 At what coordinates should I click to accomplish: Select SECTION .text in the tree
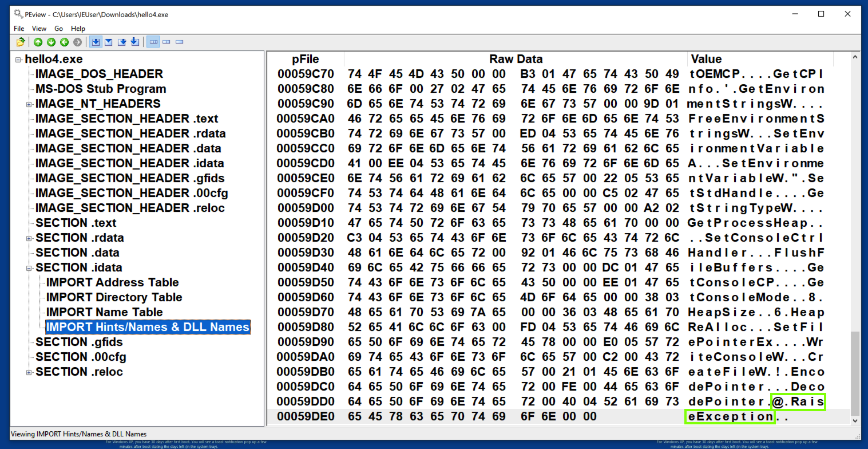[76, 223]
